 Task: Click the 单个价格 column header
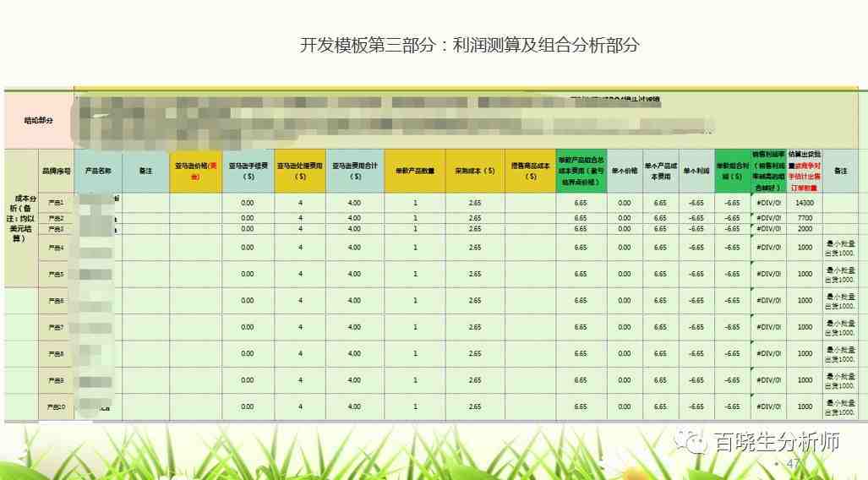coord(625,171)
